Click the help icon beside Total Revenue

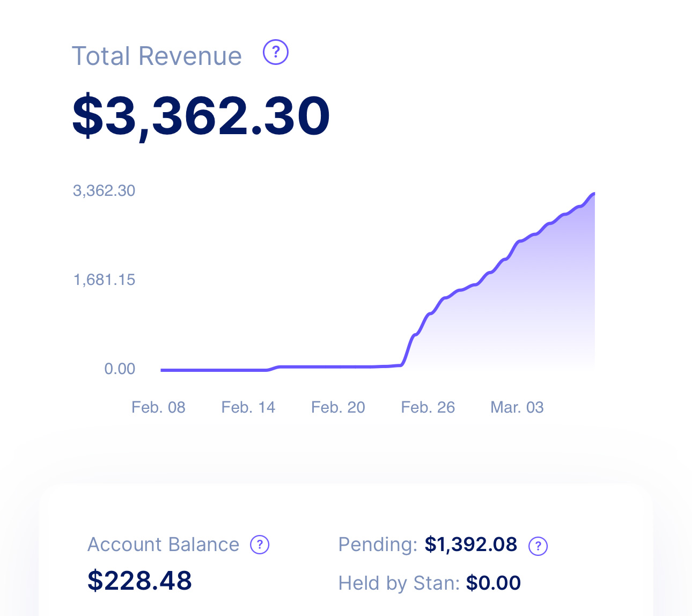tap(276, 53)
